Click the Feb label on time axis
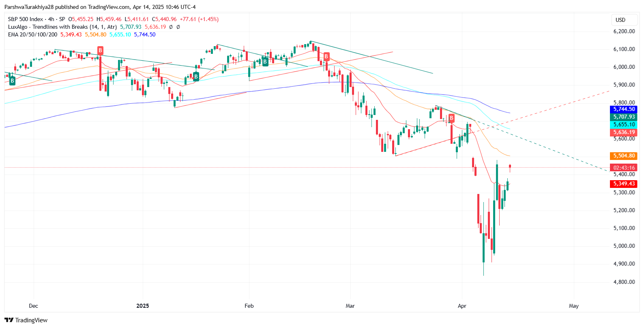This screenshot has height=328, width=644. 249,306
